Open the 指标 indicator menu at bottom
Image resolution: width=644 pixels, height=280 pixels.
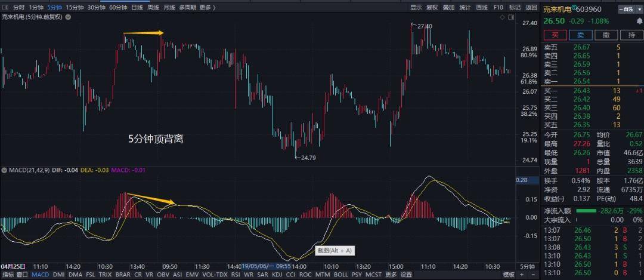[8, 275]
